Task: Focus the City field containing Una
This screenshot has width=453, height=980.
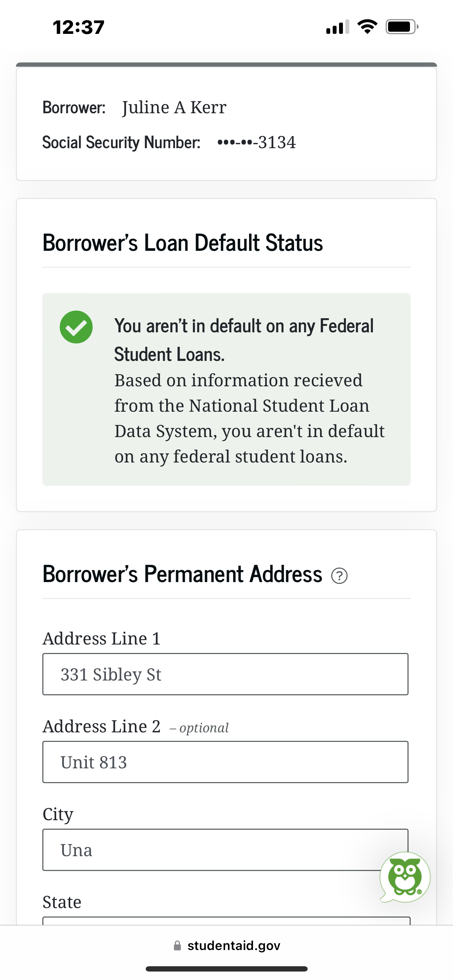Action: click(225, 849)
